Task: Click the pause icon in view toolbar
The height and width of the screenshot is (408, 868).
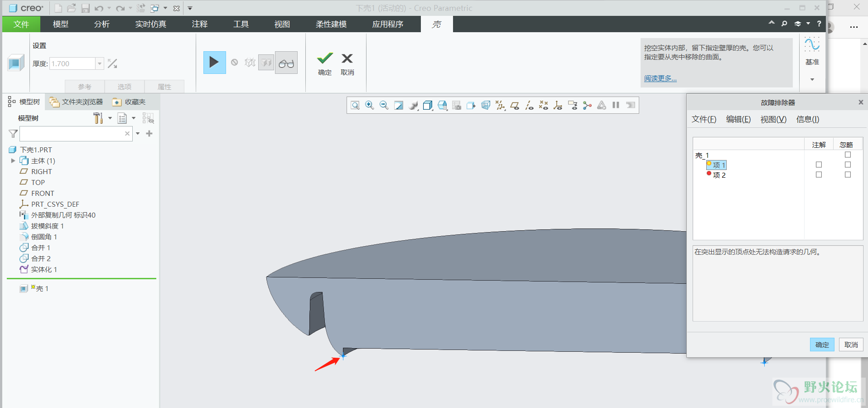Action: tap(616, 105)
